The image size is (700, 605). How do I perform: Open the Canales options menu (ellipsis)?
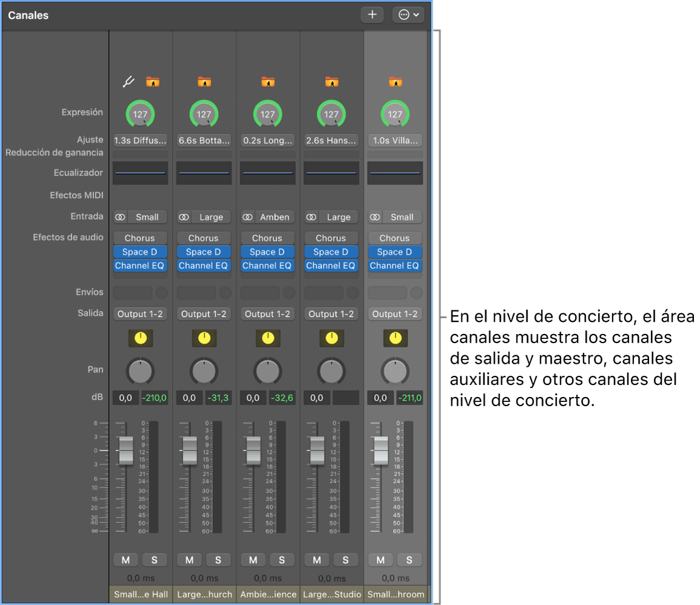(x=408, y=15)
